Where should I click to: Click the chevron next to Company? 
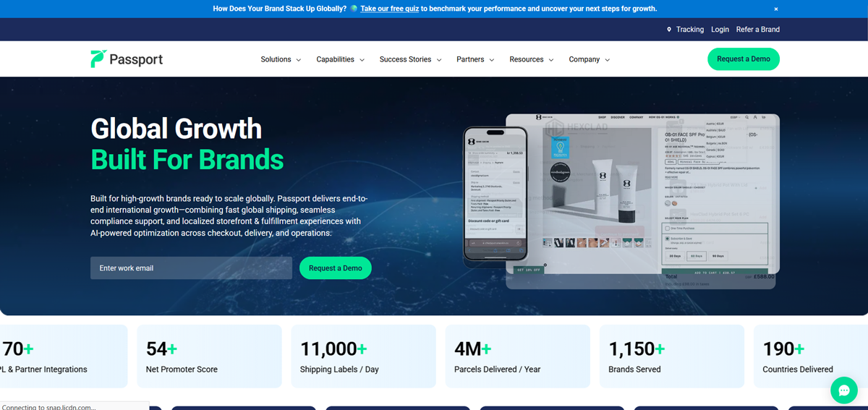(607, 60)
